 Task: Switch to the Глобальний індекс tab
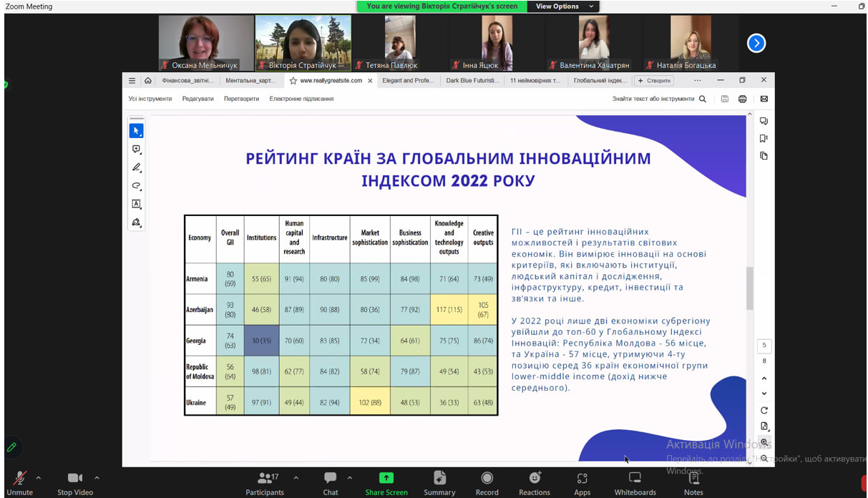coord(599,81)
